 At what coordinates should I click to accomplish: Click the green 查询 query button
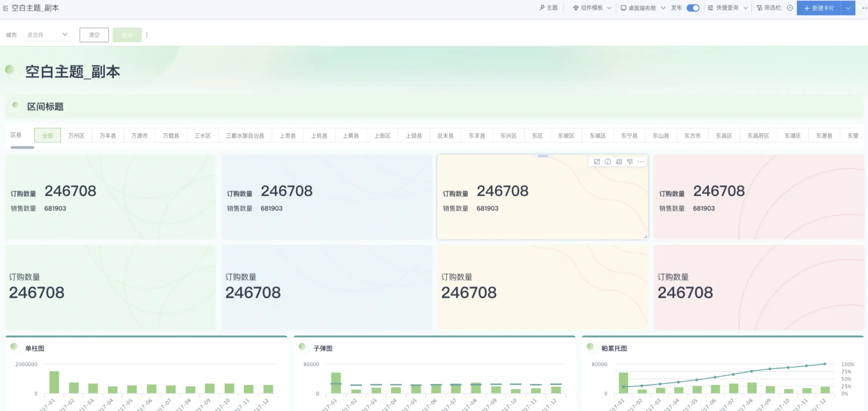[127, 35]
